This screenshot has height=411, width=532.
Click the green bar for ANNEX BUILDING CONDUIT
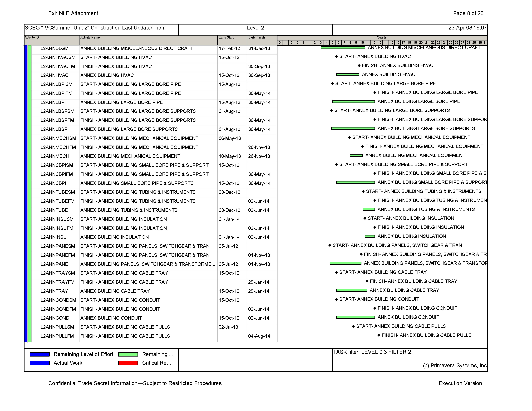point(355,317)
